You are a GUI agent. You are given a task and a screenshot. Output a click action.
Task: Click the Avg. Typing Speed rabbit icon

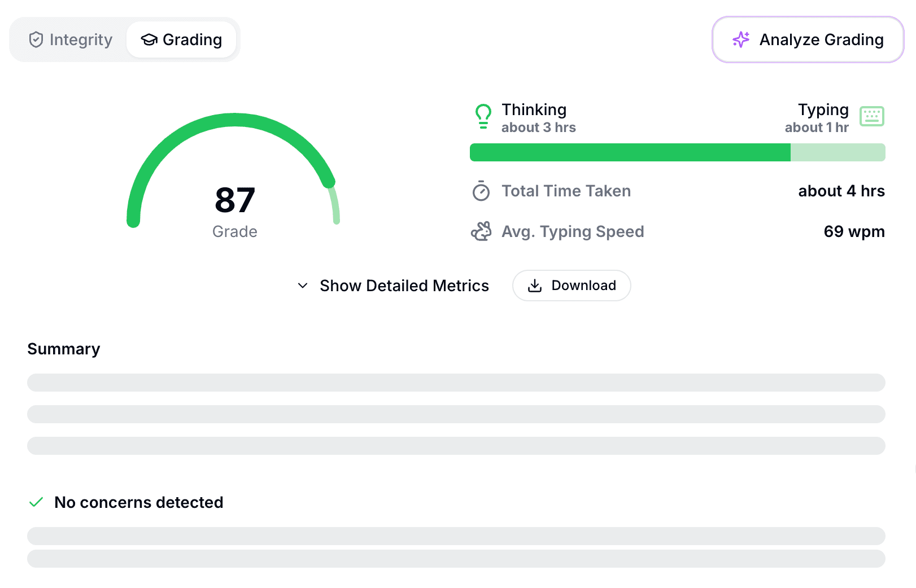[x=481, y=231]
